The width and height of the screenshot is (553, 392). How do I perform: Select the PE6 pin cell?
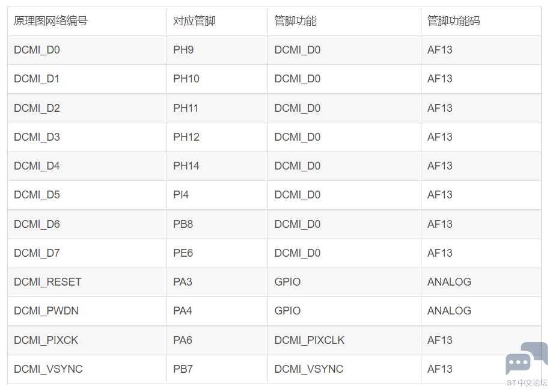tap(217, 253)
